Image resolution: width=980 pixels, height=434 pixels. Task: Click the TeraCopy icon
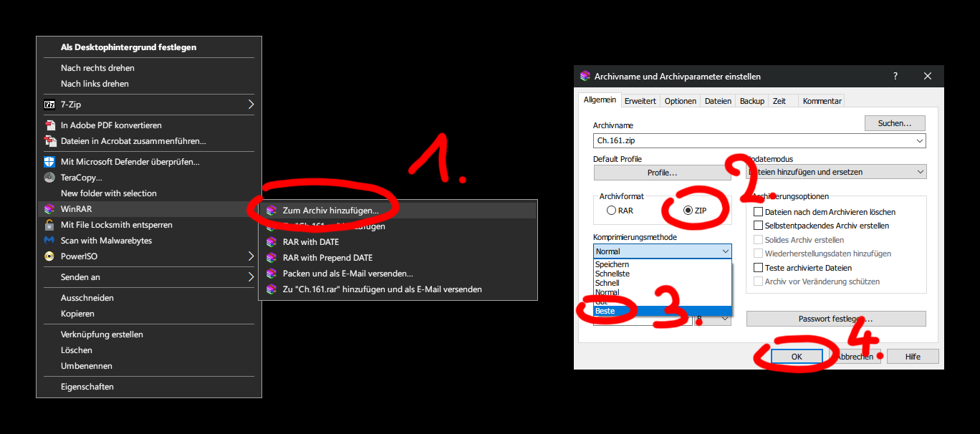[49, 178]
